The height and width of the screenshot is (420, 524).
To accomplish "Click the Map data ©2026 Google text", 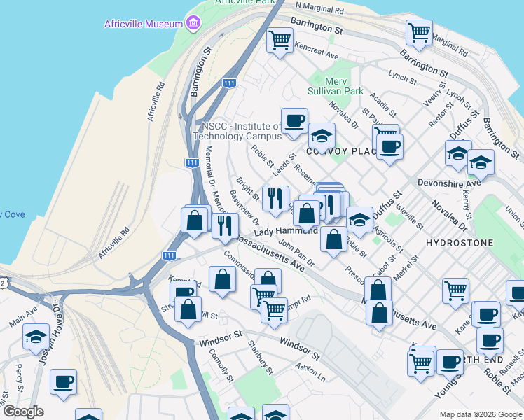I will point(481,414).
